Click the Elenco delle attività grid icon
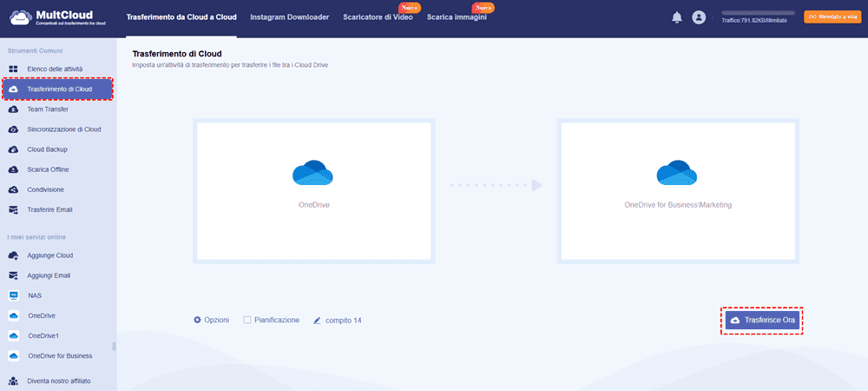The image size is (868, 391). click(x=14, y=70)
